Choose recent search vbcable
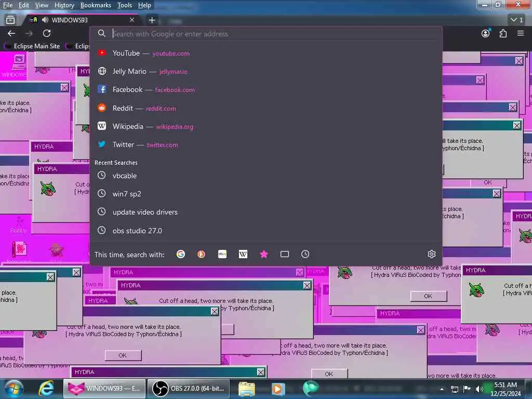Viewport: 532px width, 399px height. click(267, 176)
